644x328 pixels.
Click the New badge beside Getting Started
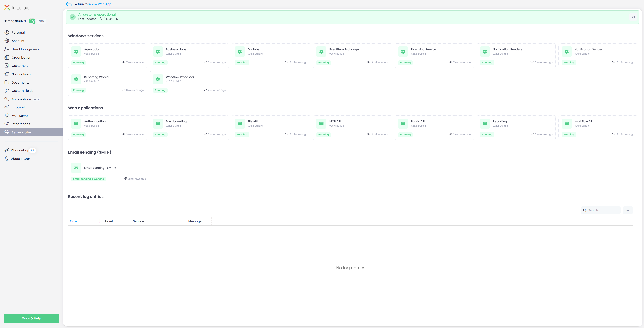coord(41,21)
